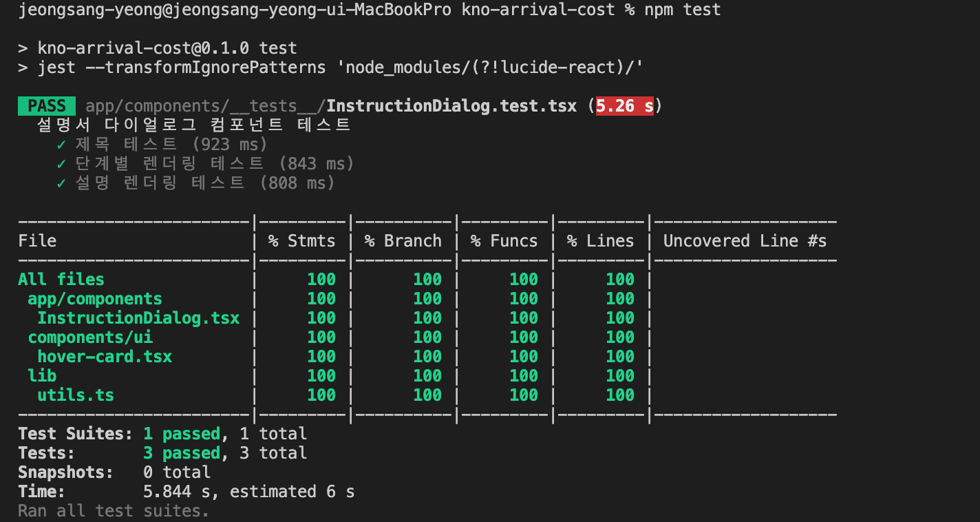The width and height of the screenshot is (980, 522).
Task: Click the green PASS badge
Action: coord(47,106)
